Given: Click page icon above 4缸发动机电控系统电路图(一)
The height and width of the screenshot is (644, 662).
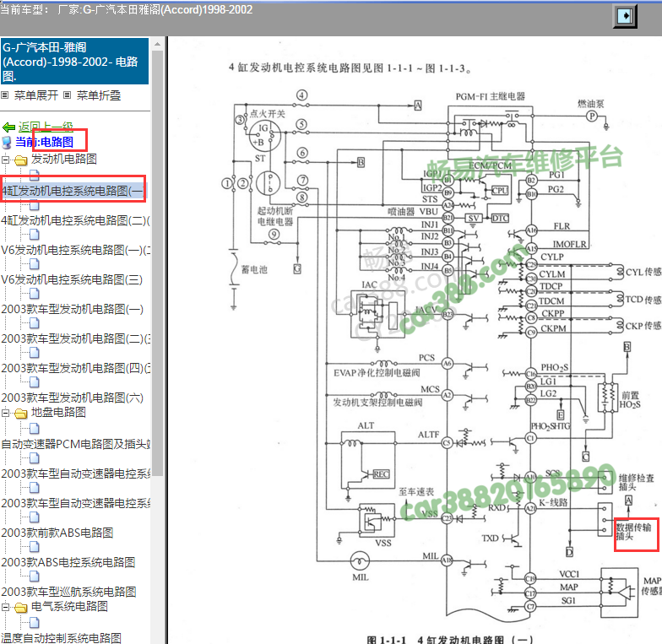Looking at the screenshot, I should pyautogui.click(x=34, y=176).
